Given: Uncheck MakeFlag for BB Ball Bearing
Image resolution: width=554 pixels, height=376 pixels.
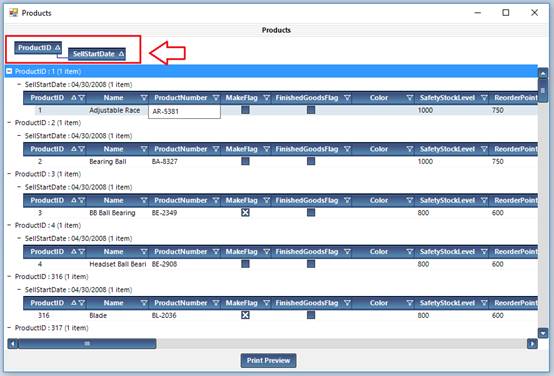Looking at the screenshot, I should pyautogui.click(x=245, y=212).
